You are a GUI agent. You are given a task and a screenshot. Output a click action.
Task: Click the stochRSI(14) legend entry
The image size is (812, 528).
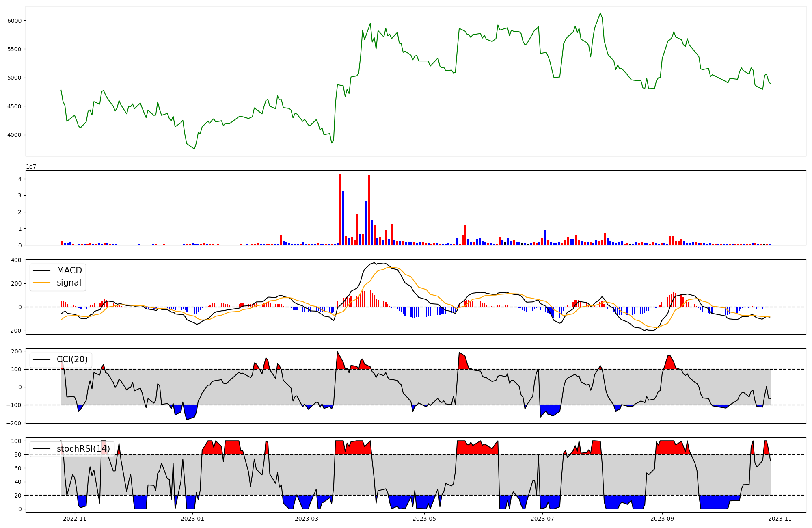coord(83,448)
